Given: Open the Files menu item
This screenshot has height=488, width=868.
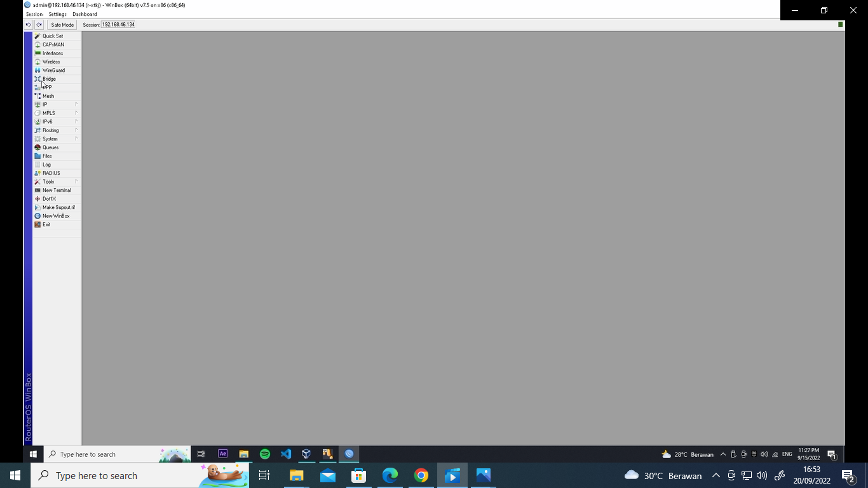Looking at the screenshot, I should click(x=57, y=156).
